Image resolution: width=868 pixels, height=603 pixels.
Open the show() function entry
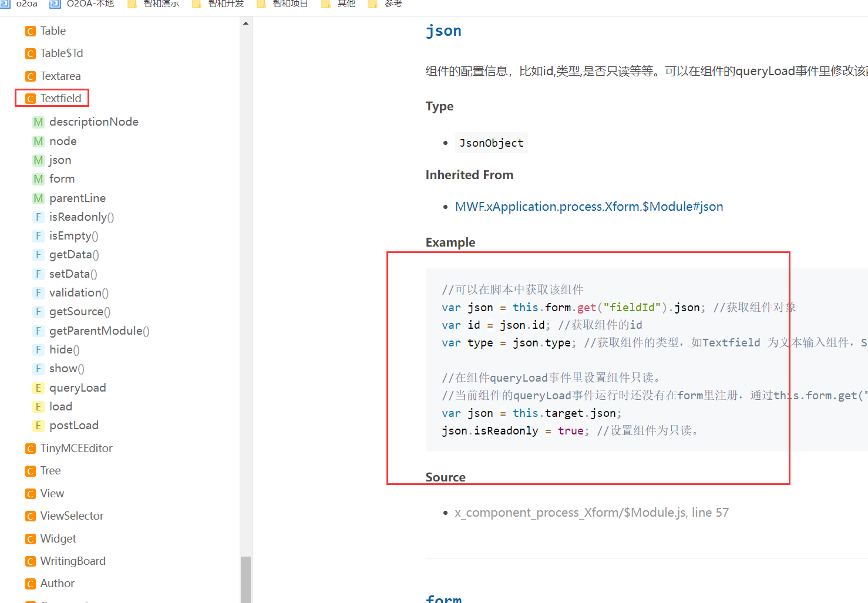(67, 369)
